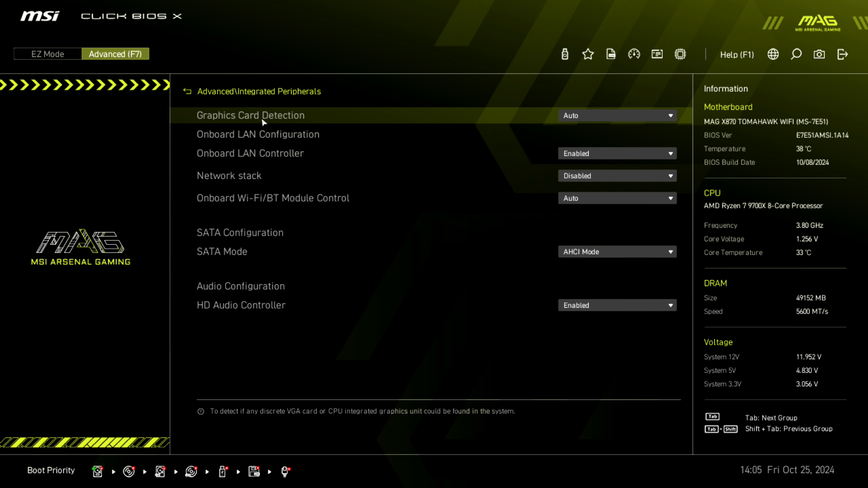Screen dimensions: 868x488
Task: Open the language globe icon
Action: 773,54
